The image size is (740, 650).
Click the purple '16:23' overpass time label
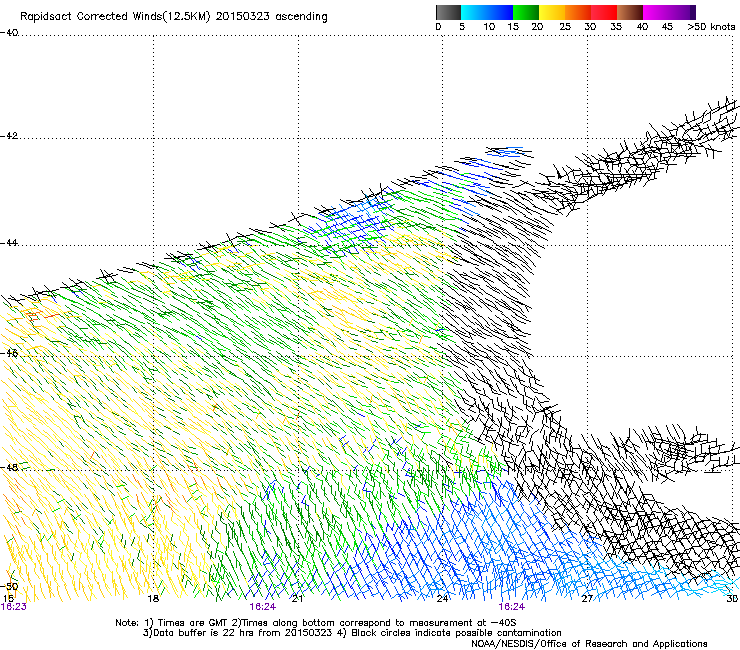click(x=14, y=607)
